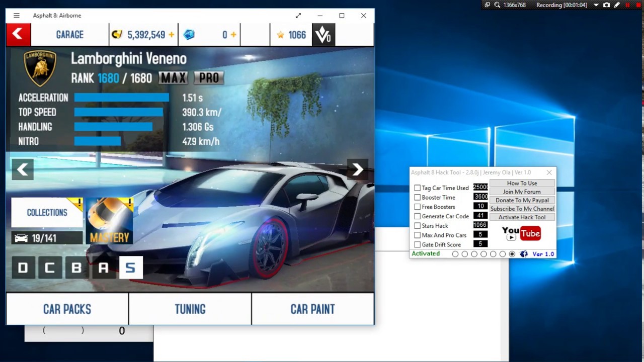Click Subscribe To My Channel
This screenshot has width=644, height=362.
click(x=522, y=209)
